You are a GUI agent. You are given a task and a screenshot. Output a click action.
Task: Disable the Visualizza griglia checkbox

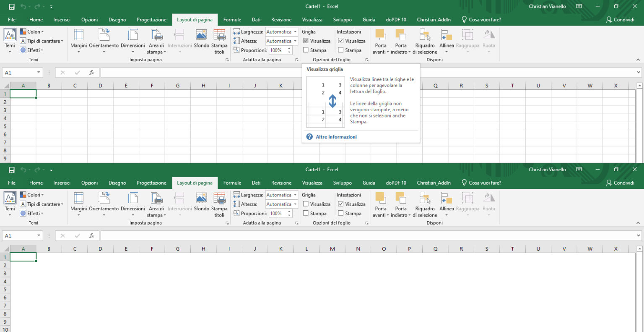tap(306, 41)
